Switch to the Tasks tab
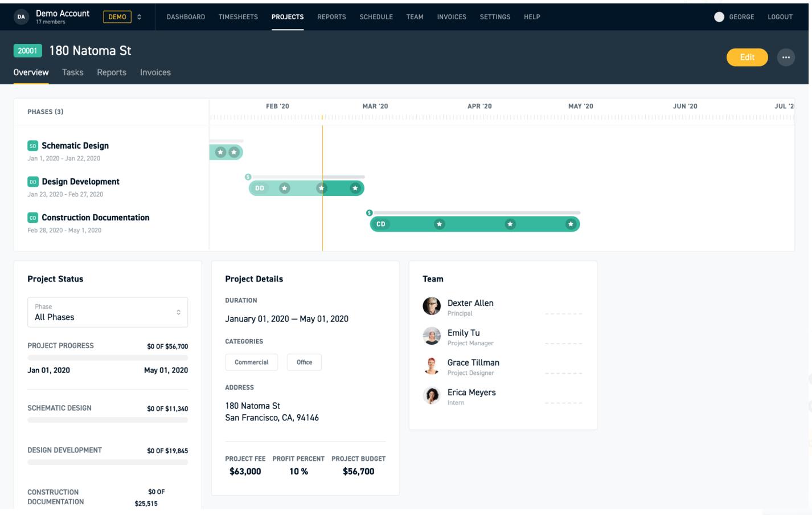 click(73, 72)
